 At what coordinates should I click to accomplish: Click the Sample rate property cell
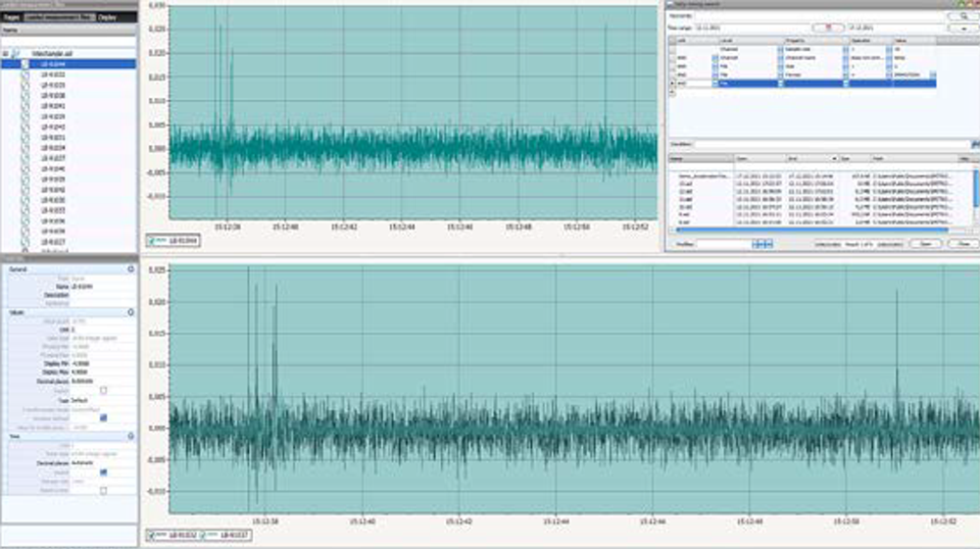coord(812,49)
